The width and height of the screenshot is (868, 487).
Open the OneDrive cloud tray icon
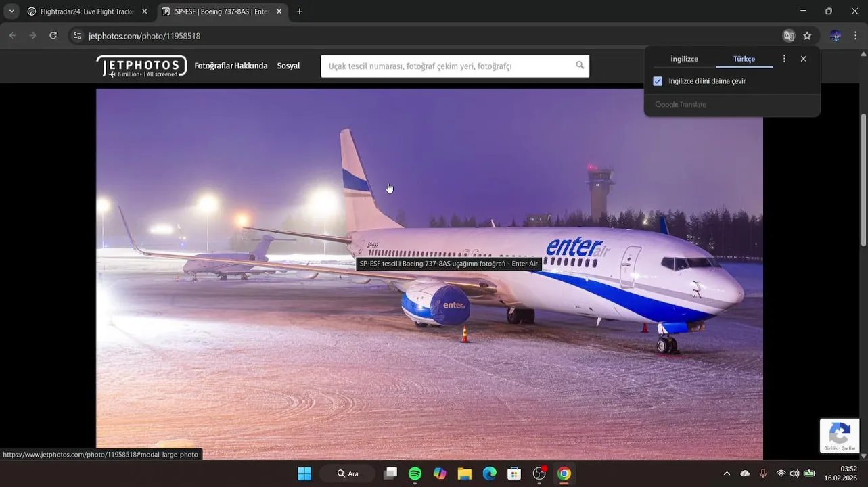click(745, 473)
